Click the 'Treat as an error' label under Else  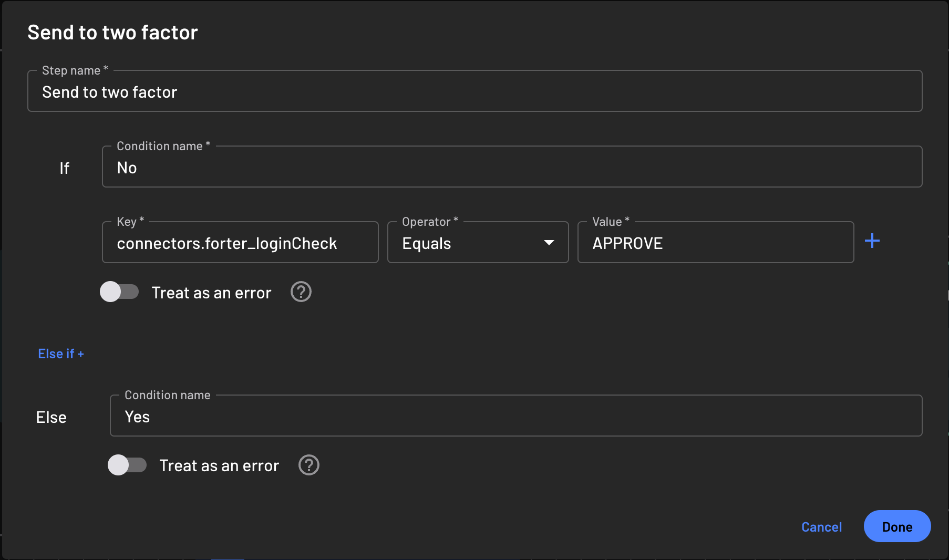[x=219, y=465]
